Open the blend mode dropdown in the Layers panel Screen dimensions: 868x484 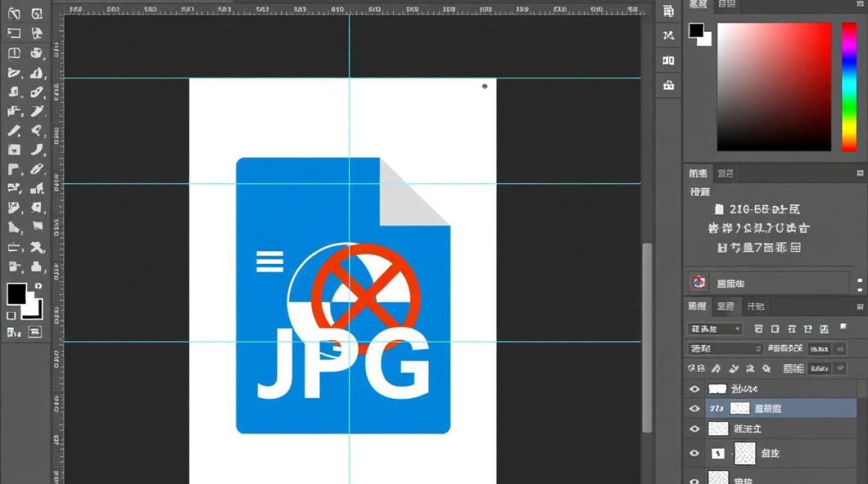coord(726,348)
